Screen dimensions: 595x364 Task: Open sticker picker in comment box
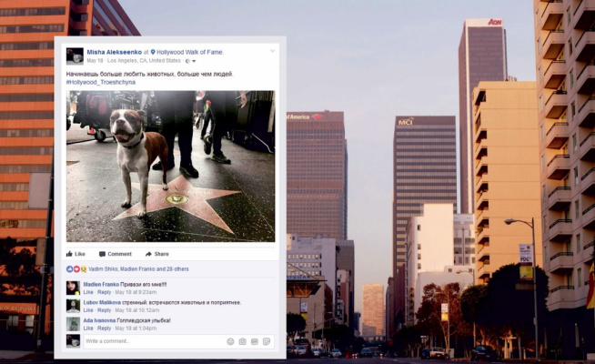267,341
